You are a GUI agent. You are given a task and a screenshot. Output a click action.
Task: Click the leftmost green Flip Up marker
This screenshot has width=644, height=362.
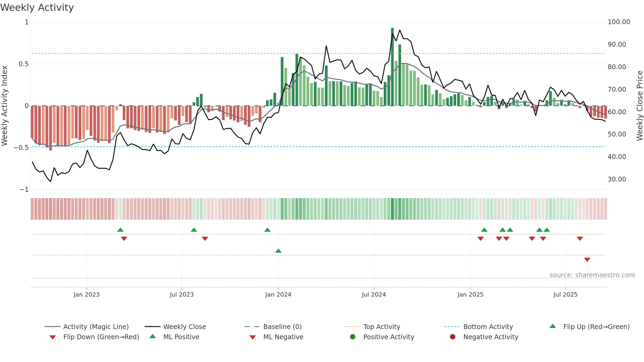[120, 230]
